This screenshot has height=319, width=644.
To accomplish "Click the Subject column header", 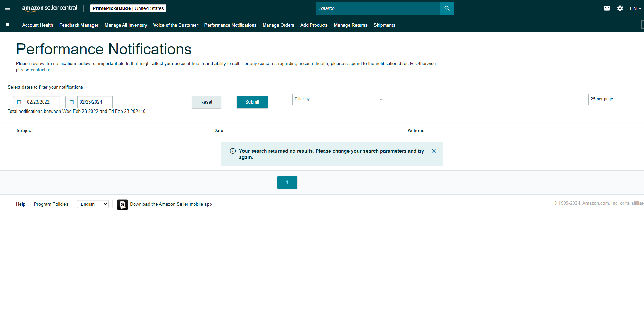I will point(25,130).
